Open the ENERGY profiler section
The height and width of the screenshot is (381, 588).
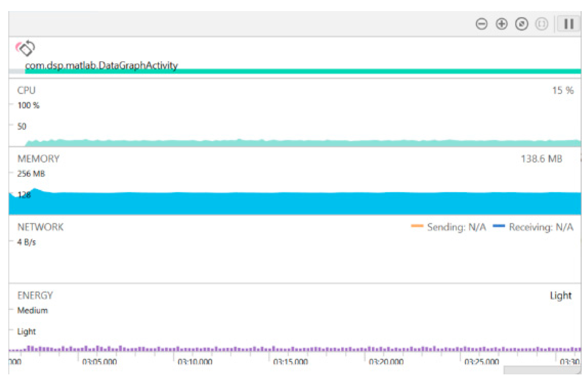pos(35,296)
